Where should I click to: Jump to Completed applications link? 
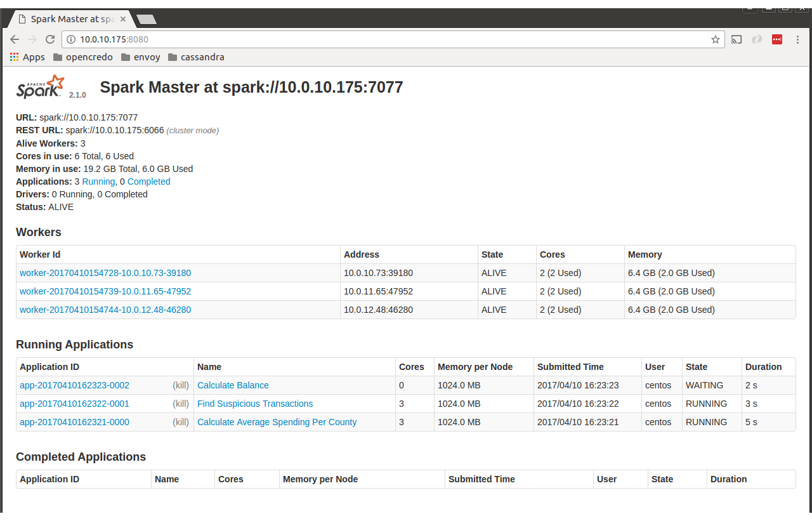point(148,181)
